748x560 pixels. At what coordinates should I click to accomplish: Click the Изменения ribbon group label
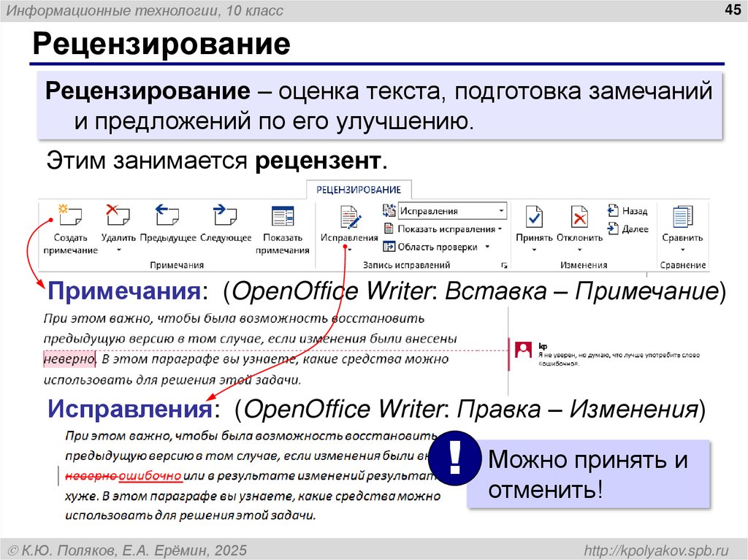point(584,265)
